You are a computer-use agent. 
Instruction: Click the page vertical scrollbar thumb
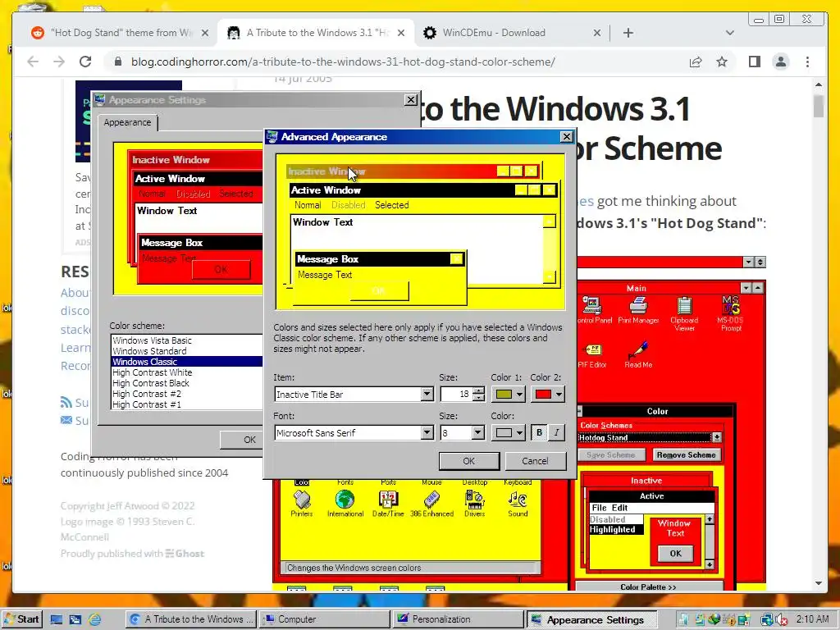pos(818,106)
